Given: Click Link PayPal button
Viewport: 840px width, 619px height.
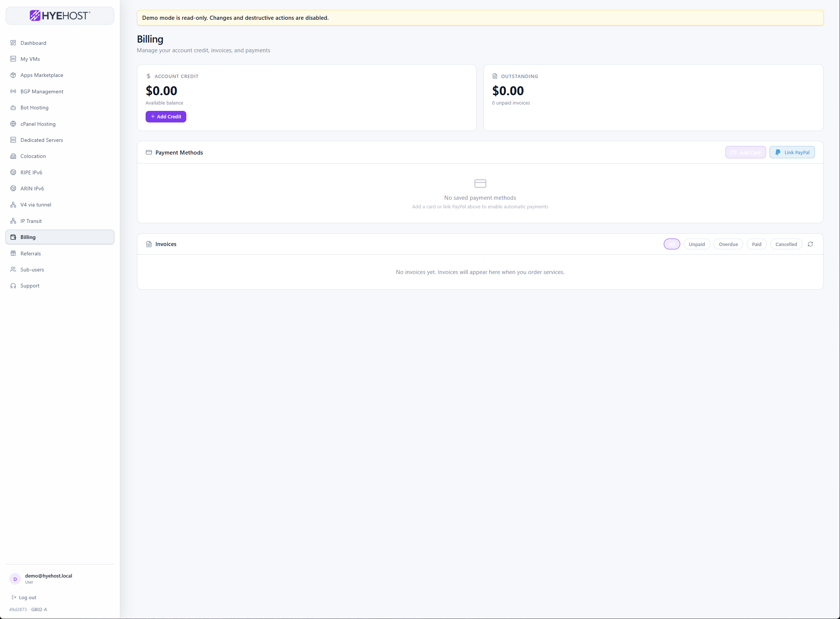Looking at the screenshot, I should point(792,152).
